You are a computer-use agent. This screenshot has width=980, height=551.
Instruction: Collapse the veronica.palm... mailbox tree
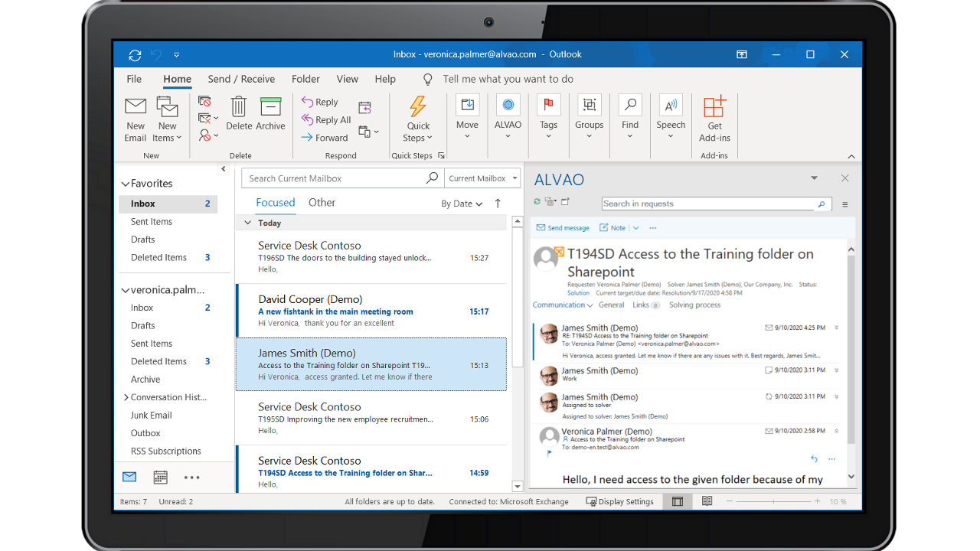click(x=126, y=290)
